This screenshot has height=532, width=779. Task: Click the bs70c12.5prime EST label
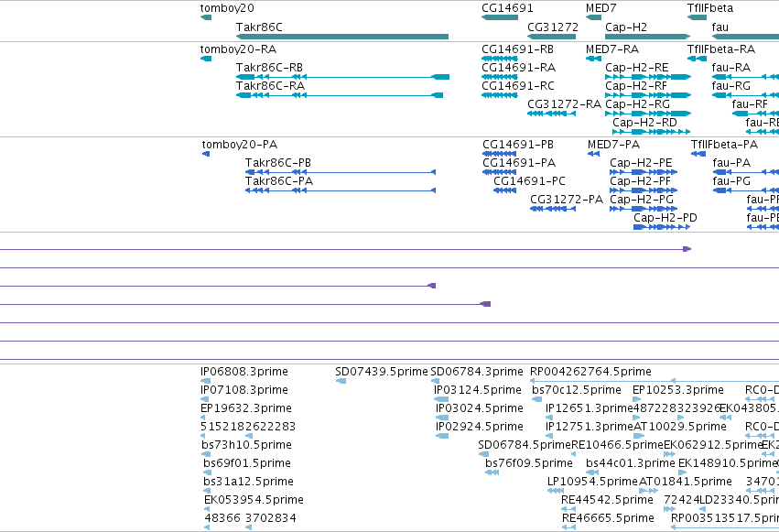pos(577,390)
